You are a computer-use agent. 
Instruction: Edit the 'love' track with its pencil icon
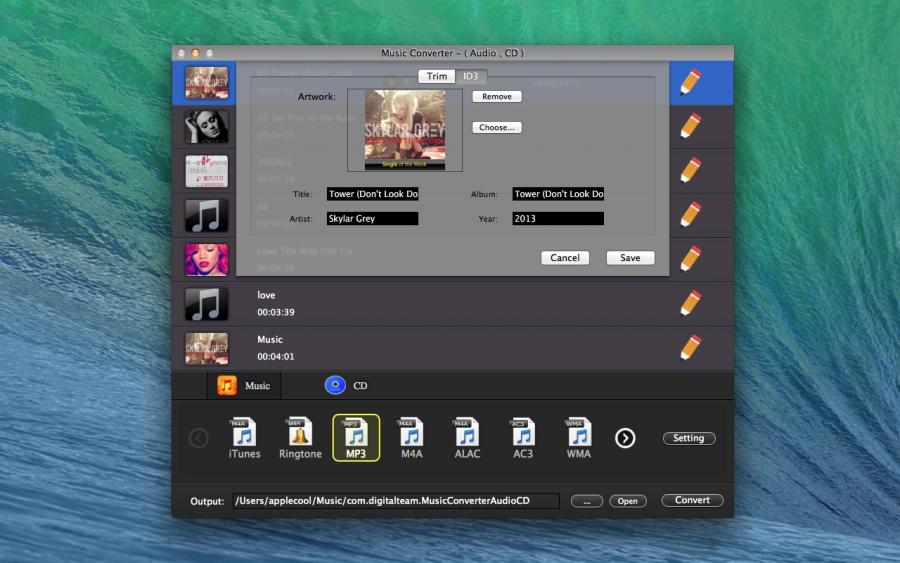(690, 303)
